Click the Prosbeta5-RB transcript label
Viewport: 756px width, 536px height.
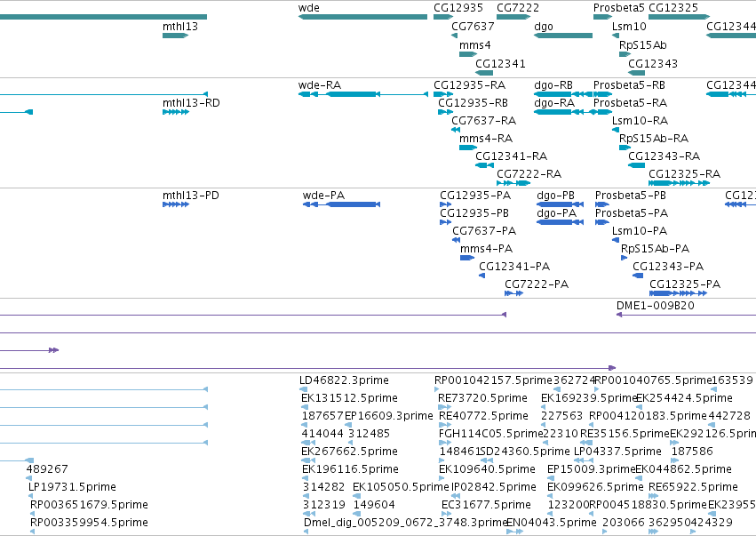pos(629,85)
